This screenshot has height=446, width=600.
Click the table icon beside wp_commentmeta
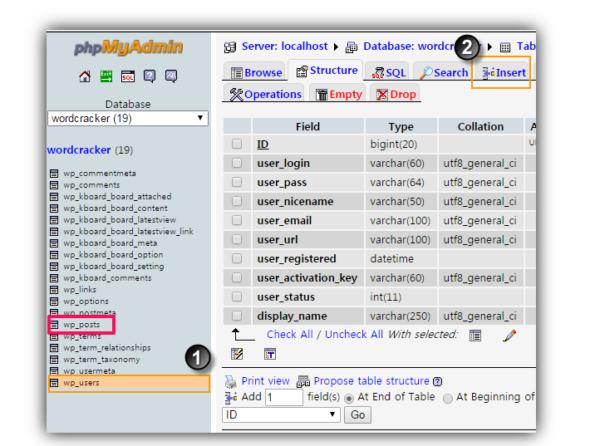(x=54, y=174)
